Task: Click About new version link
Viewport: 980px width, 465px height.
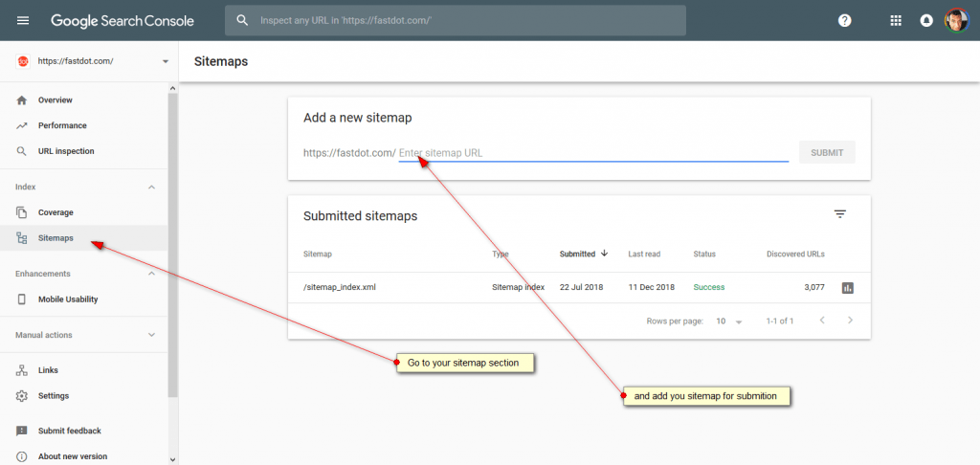Action: point(73,456)
